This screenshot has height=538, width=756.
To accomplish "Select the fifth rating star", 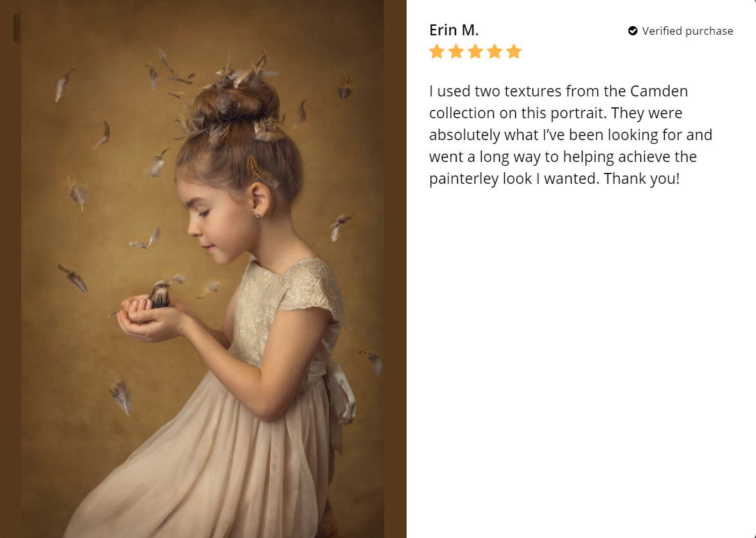I will pos(514,51).
